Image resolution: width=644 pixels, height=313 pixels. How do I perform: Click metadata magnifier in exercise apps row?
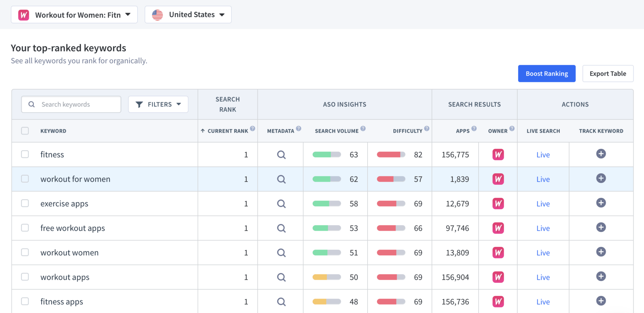point(281,204)
